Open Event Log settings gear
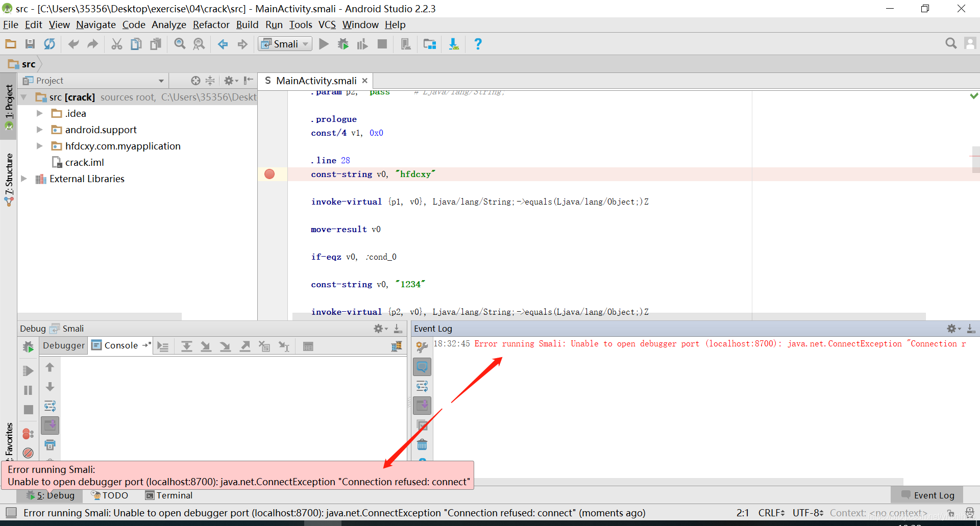Image resolution: width=980 pixels, height=526 pixels. (x=953, y=329)
